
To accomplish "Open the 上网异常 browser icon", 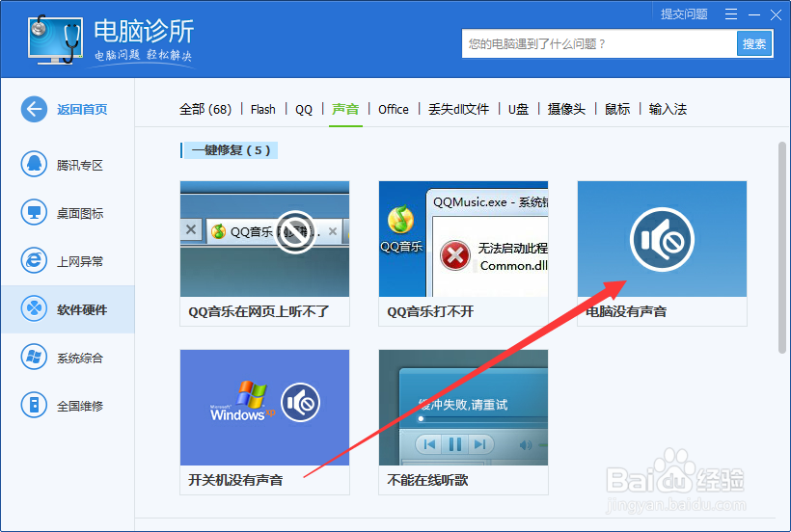I will (34, 260).
